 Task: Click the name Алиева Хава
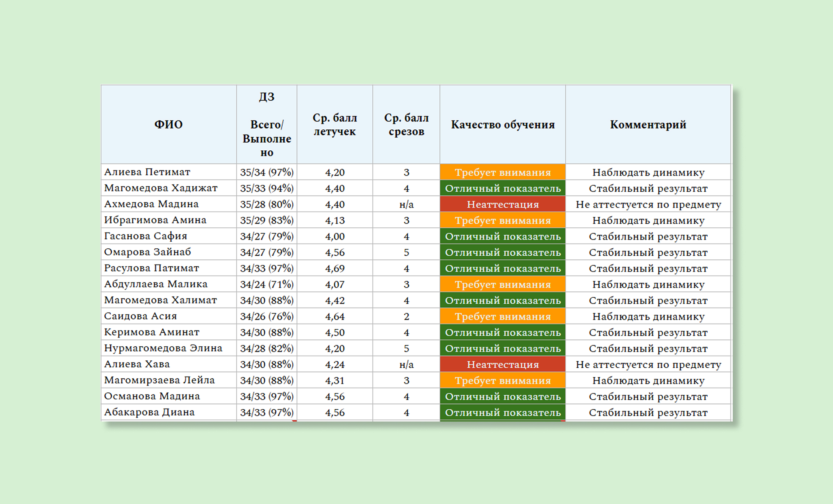pos(137,364)
